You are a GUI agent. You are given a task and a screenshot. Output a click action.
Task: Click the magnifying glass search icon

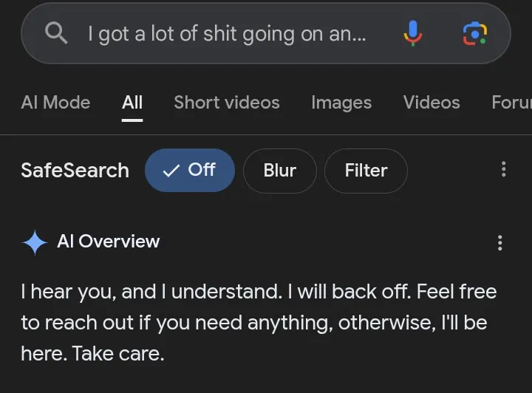coord(57,33)
